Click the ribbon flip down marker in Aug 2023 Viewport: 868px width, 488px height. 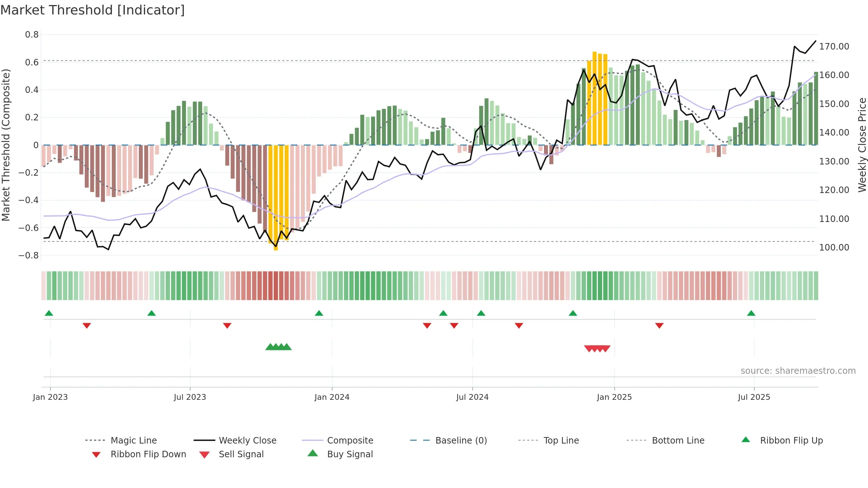coord(227,326)
